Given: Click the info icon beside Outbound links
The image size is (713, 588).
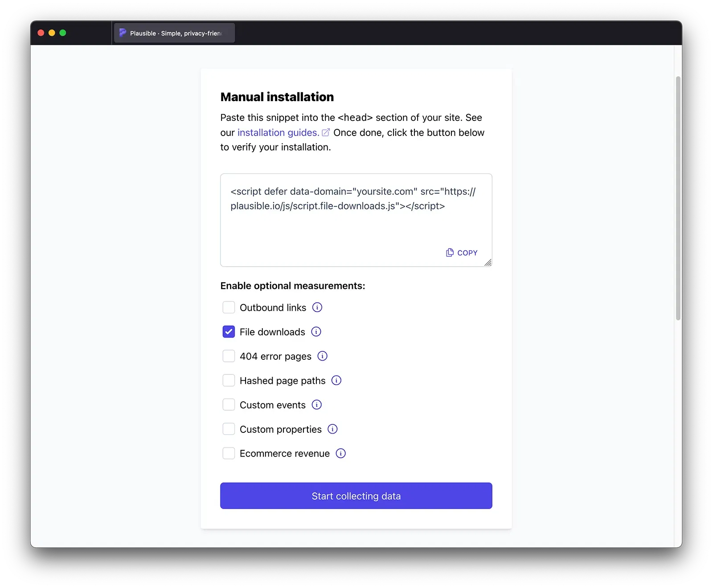Looking at the screenshot, I should point(317,307).
